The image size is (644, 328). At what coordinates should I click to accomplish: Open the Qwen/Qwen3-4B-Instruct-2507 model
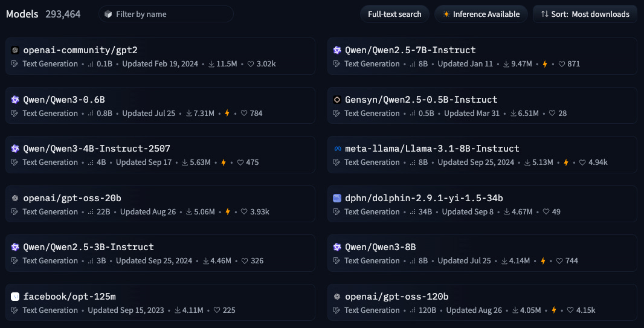coord(97,149)
